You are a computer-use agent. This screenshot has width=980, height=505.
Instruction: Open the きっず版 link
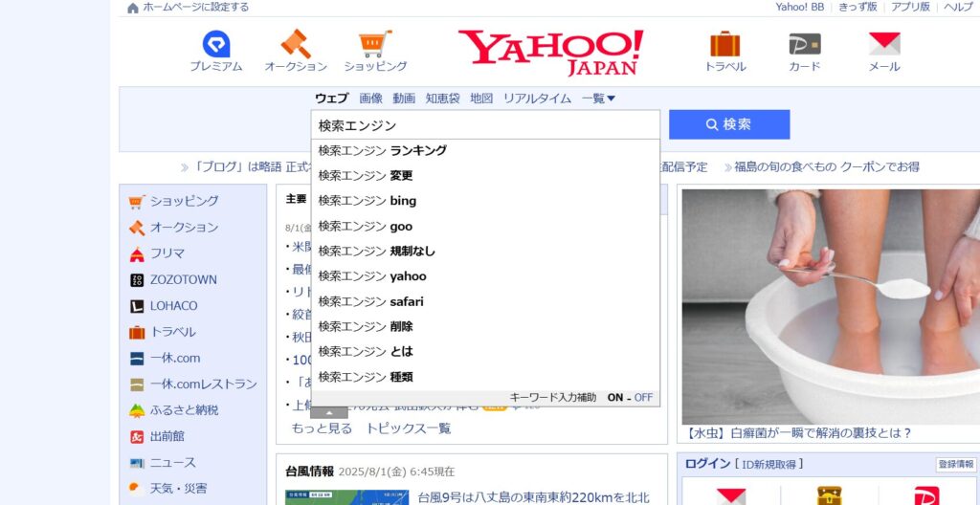tap(857, 7)
